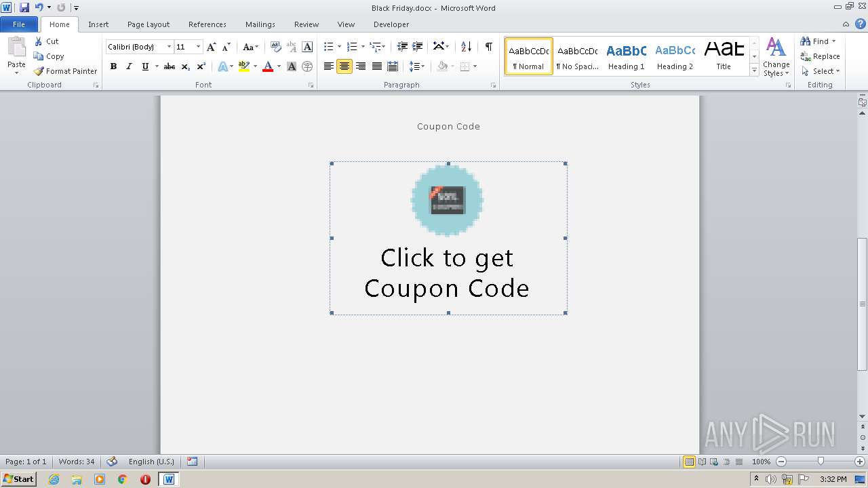Click the Windows Start button
Viewport: 868px width, 488px height.
[19, 479]
